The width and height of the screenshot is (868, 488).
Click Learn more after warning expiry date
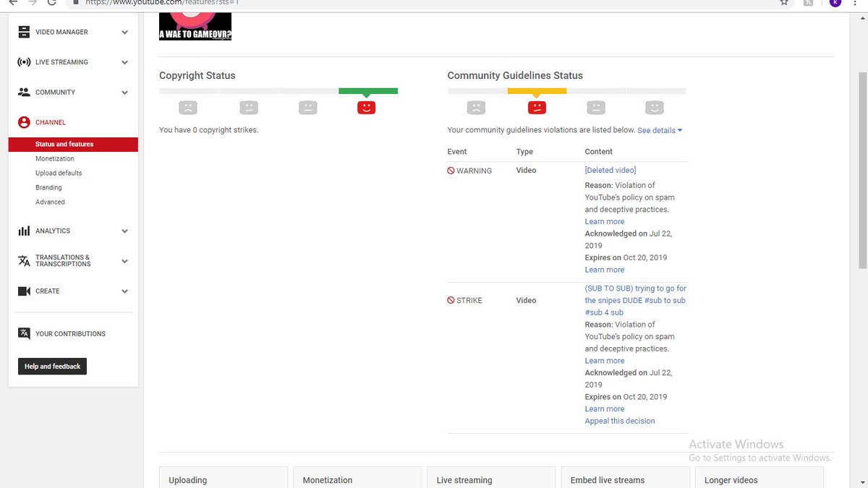tap(605, 270)
